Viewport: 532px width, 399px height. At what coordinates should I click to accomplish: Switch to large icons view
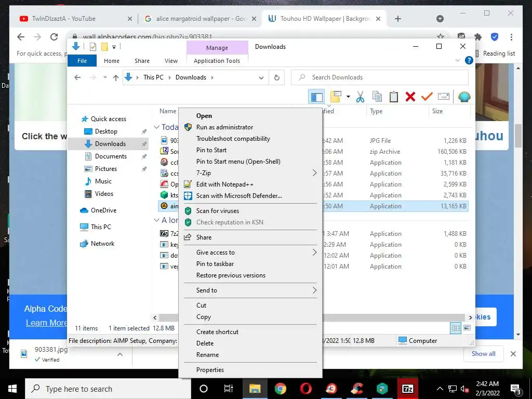point(467,328)
